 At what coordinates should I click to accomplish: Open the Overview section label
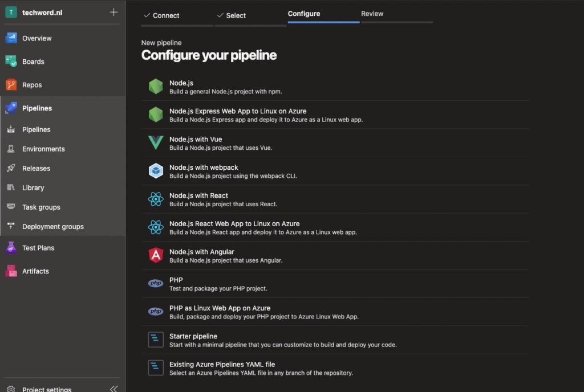37,38
